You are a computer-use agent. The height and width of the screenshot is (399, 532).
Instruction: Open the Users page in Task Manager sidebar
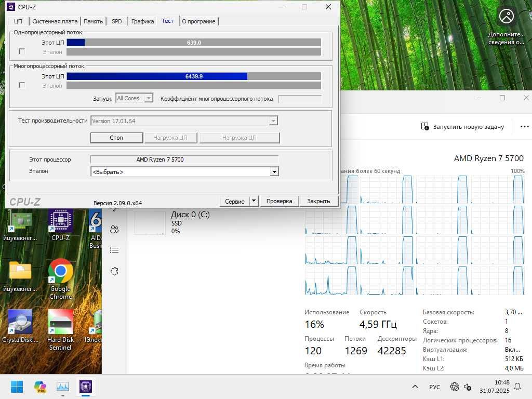click(114, 229)
